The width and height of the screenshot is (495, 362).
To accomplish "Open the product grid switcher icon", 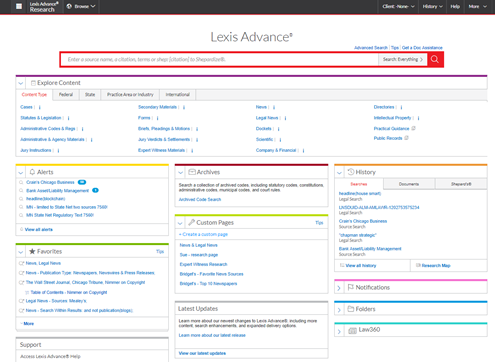I will [19, 6].
